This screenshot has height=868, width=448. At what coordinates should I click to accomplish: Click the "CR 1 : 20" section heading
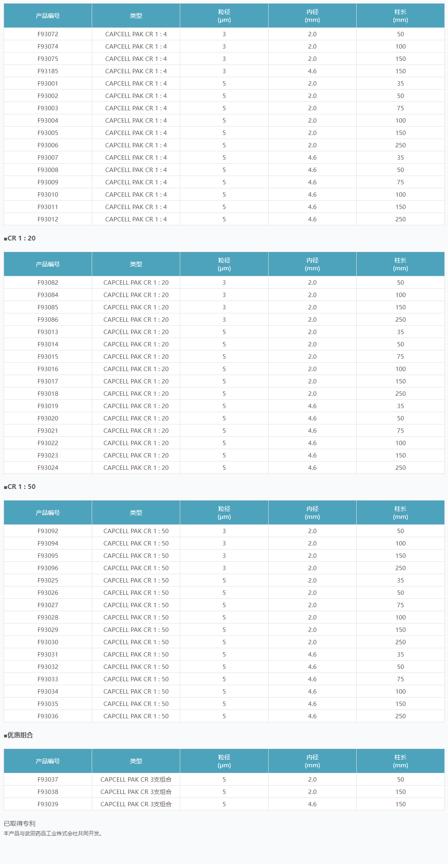click(x=22, y=239)
